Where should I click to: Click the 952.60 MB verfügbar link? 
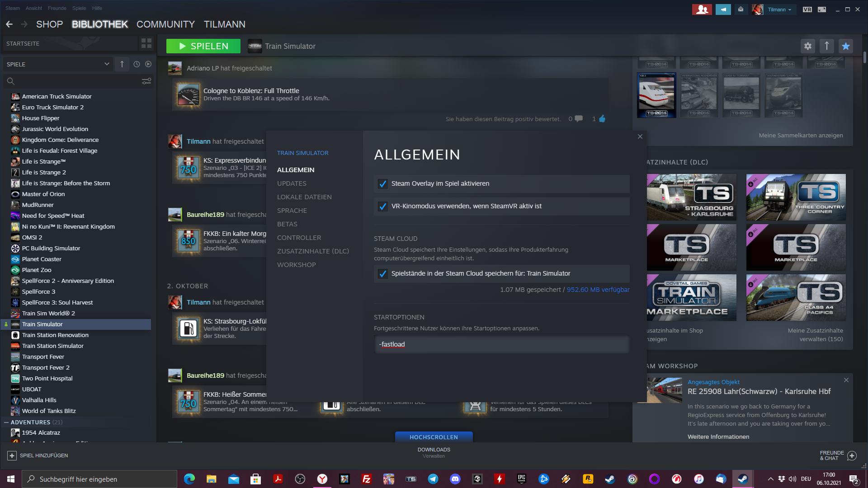click(598, 290)
